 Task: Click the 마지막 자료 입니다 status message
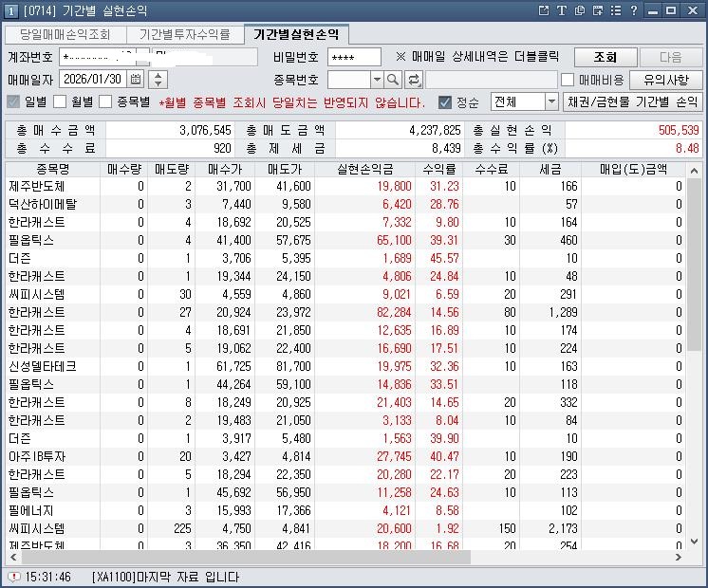coord(165,577)
